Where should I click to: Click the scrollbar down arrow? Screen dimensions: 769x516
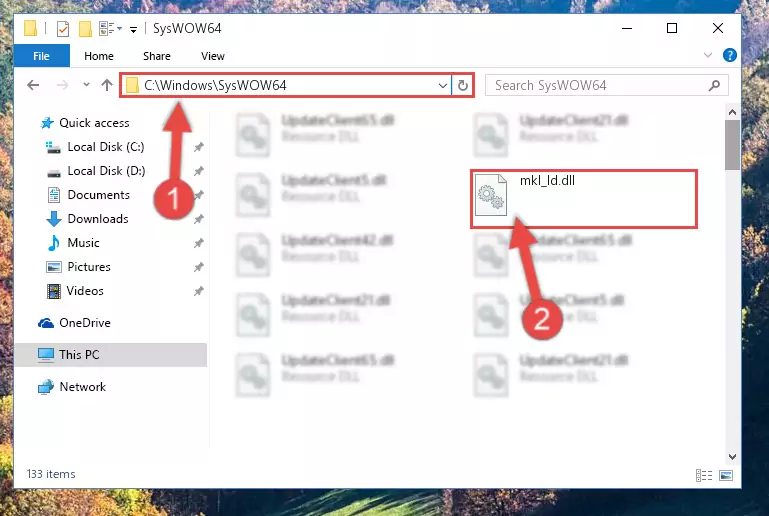[732, 457]
